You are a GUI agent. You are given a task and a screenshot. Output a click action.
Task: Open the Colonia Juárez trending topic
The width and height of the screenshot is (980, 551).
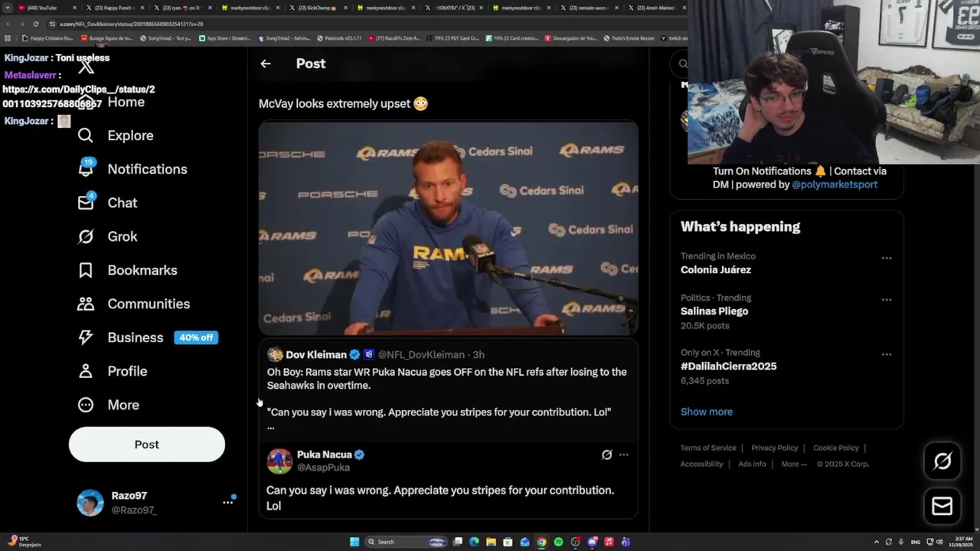click(x=716, y=269)
